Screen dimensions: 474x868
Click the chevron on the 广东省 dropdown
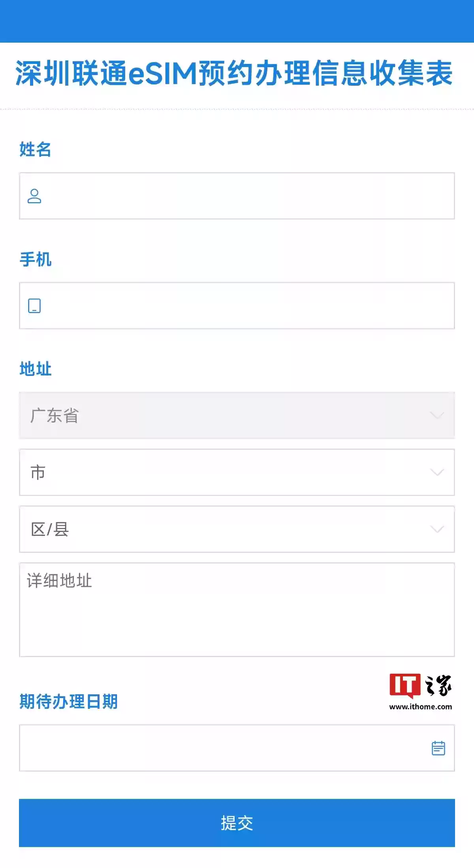point(436,415)
